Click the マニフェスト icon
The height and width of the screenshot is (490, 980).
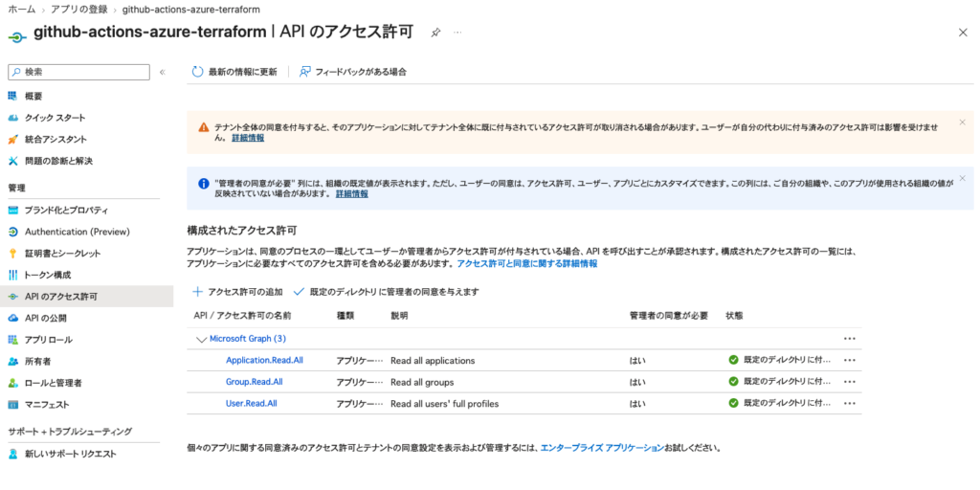(12, 405)
